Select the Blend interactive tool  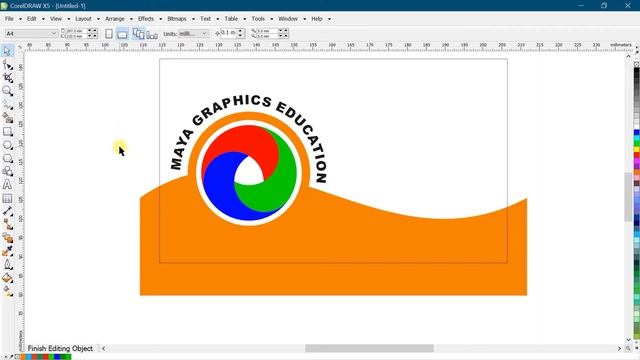pos(7,238)
